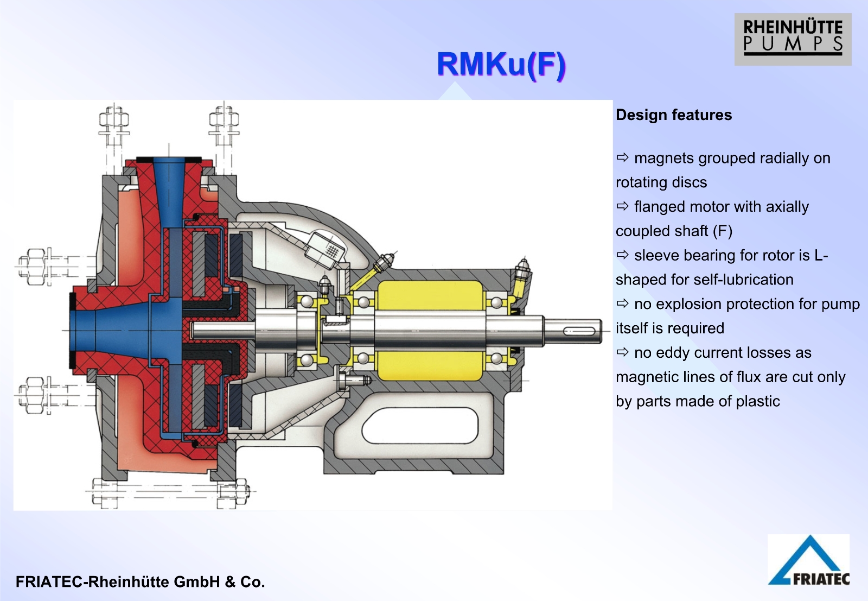This screenshot has height=601, width=868.
Task: Select the 'Design features' heading
Action: 674,115
